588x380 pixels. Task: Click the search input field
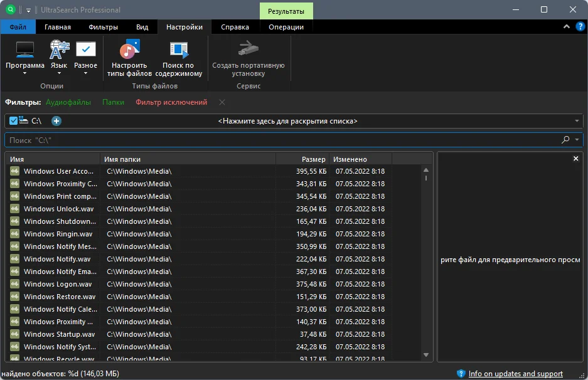point(294,140)
